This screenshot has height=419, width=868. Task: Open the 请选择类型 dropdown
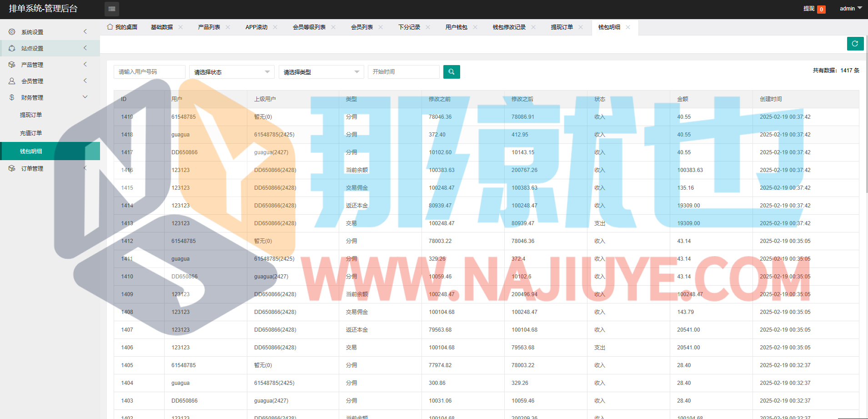[x=321, y=72]
